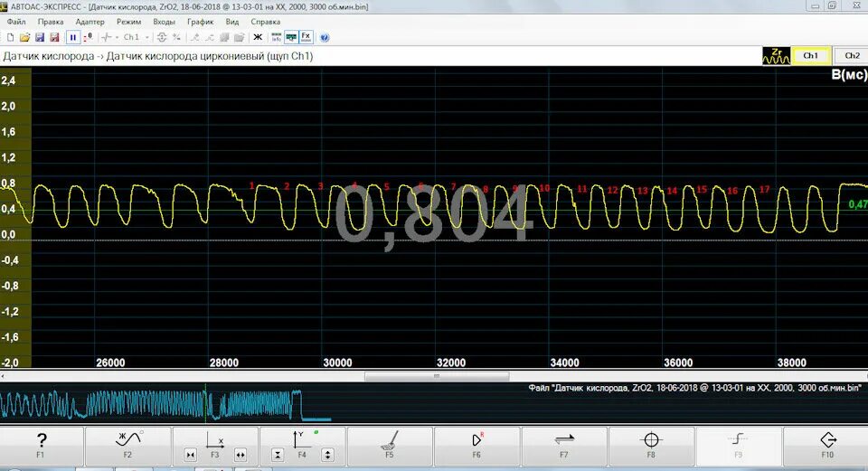Compress the Y axis using F4 left button
Screen dimensions: 868x471
point(278,455)
